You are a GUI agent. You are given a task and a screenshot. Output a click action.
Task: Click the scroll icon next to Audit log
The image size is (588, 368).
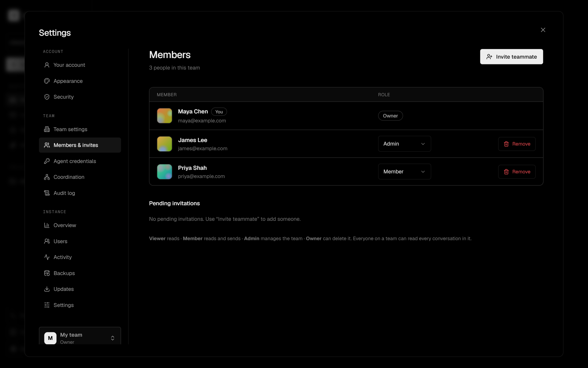(47, 193)
